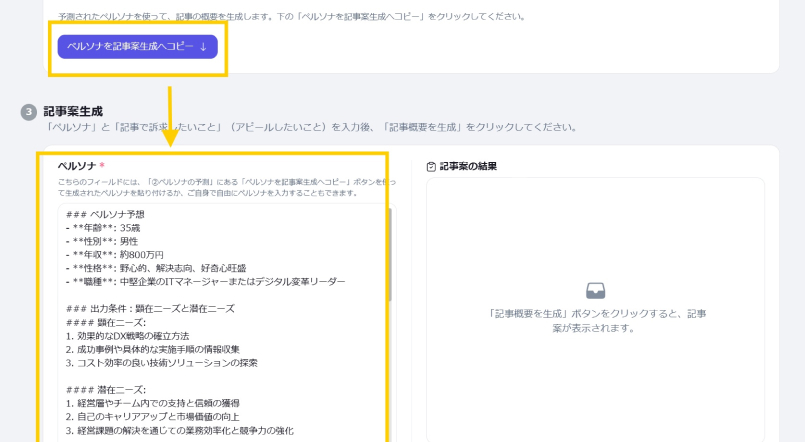Screen dimensions: 805x442
Task: Click the inbox tray icon in results panel
Action: [595, 290]
